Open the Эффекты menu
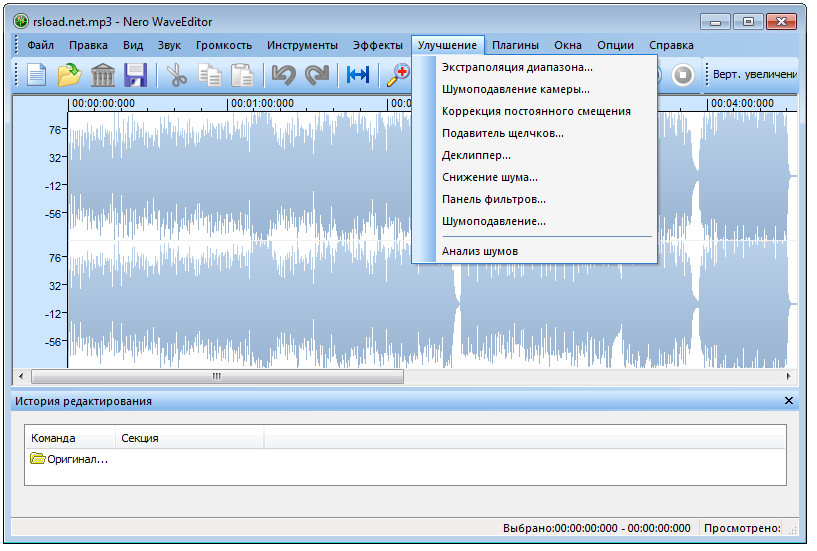 (x=377, y=45)
